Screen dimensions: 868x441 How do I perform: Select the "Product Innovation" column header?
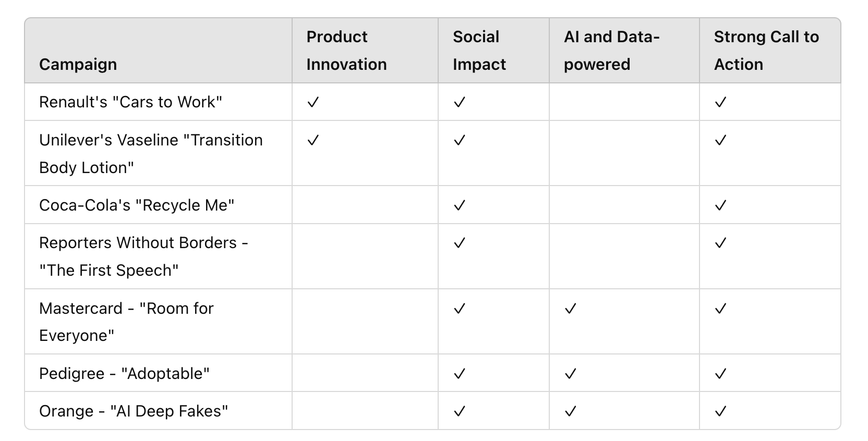pos(346,51)
